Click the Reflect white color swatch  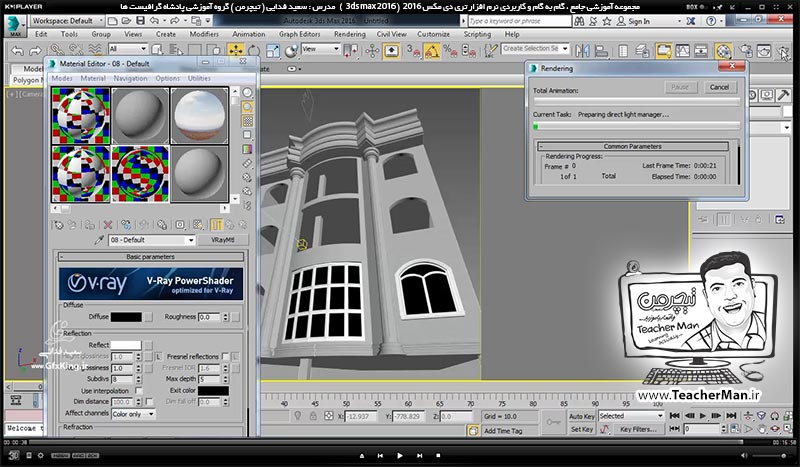(126, 345)
